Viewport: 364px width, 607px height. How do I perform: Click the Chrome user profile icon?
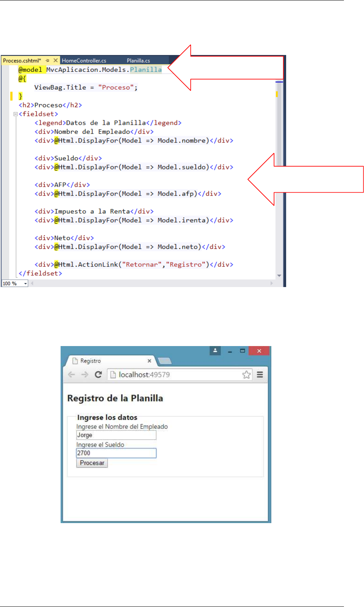215,350
